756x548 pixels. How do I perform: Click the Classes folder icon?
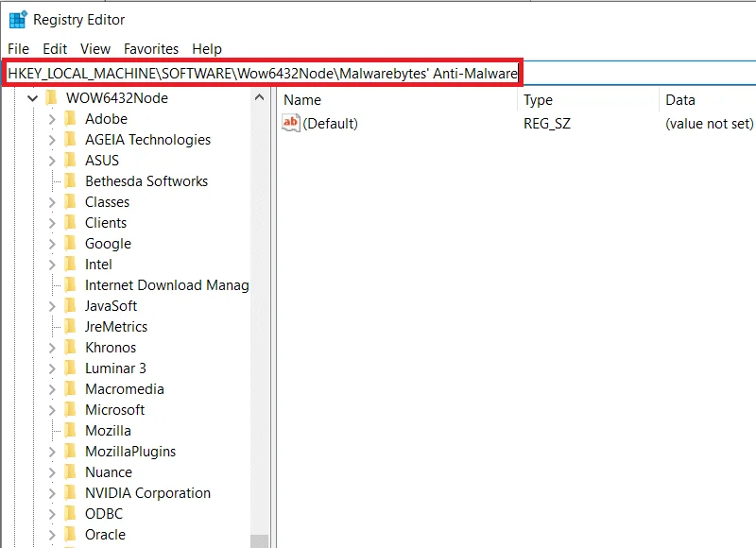(70, 201)
